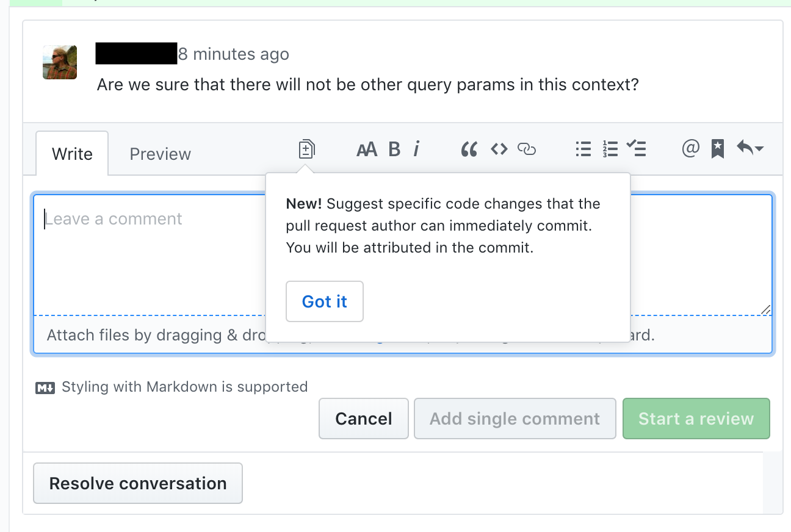The height and width of the screenshot is (532, 791).
Task: Toggle italic text formatting
Action: (416, 149)
